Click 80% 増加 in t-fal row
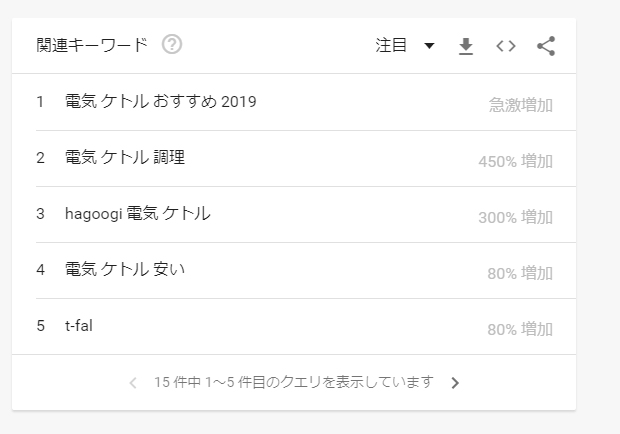This screenshot has width=620, height=434. (520, 329)
